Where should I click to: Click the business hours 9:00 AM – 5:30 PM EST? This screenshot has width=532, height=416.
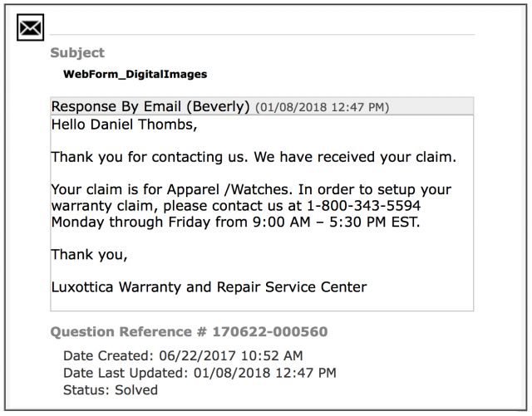(336, 222)
